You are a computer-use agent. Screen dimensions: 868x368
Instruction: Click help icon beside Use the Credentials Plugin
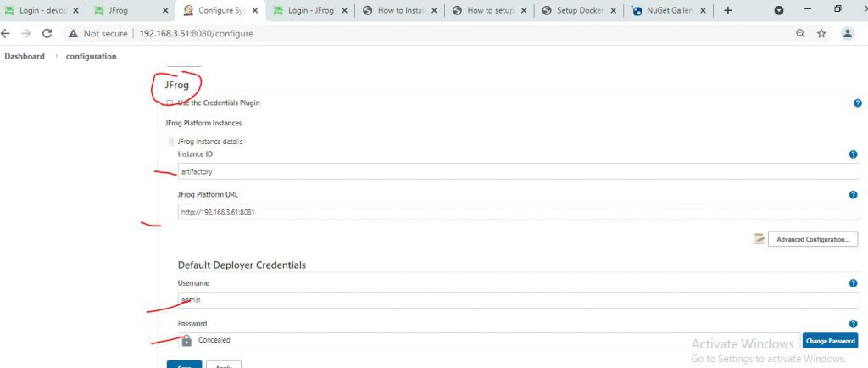tap(858, 103)
